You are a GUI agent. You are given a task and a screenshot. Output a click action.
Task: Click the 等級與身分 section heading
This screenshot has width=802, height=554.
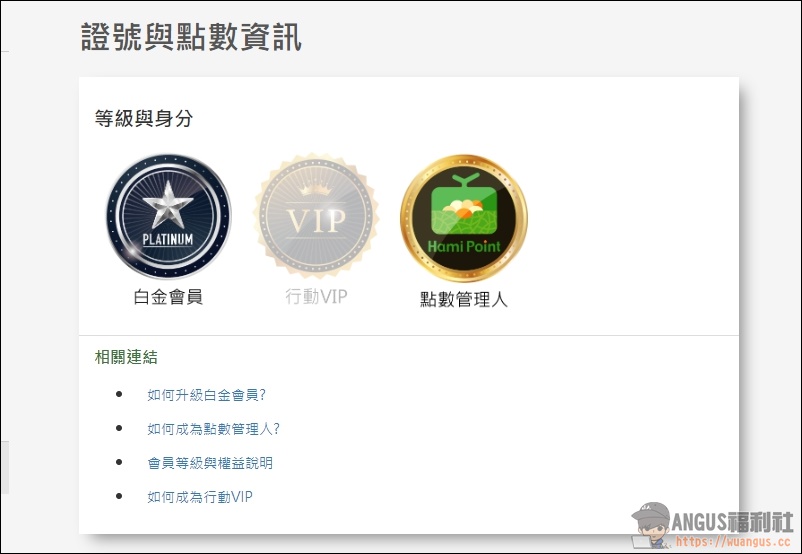(144, 119)
